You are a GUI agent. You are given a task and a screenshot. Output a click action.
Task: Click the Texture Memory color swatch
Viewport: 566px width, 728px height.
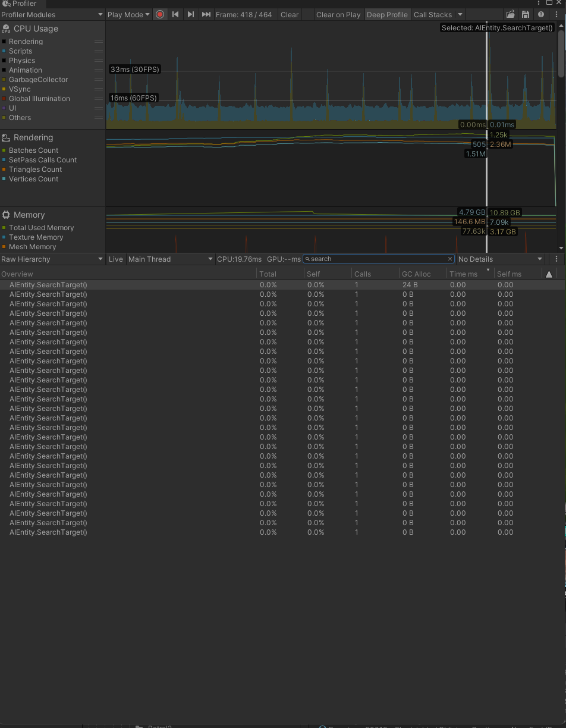(x=4, y=237)
